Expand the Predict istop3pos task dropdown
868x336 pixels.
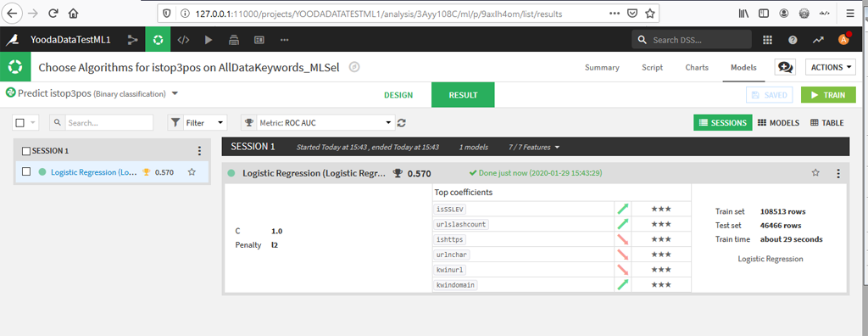point(175,93)
